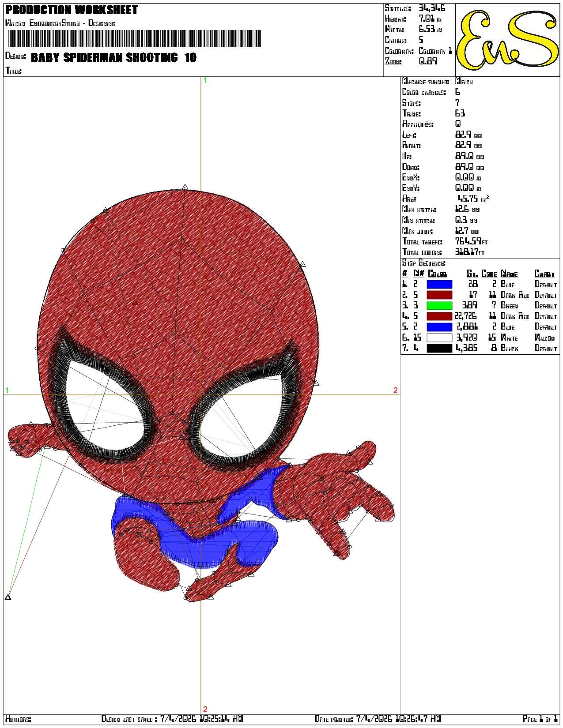
Task: Click the Machine format value 'Melco'
Action: point(464,82)
